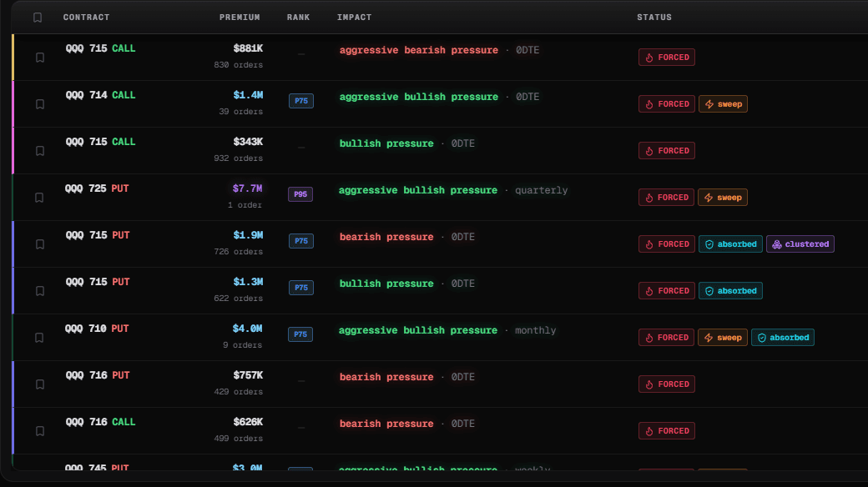Sort by the STATUS column header

(654, 18)
